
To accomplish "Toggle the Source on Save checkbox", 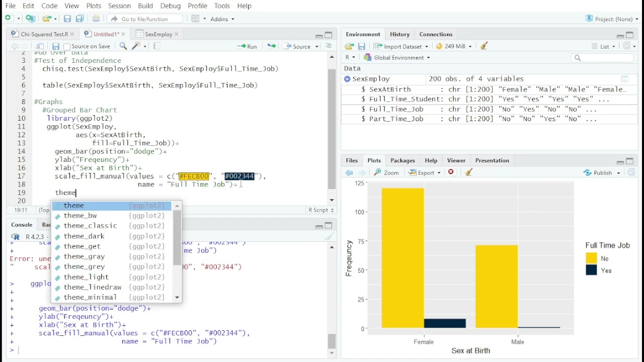I will (x=67, y=47).
